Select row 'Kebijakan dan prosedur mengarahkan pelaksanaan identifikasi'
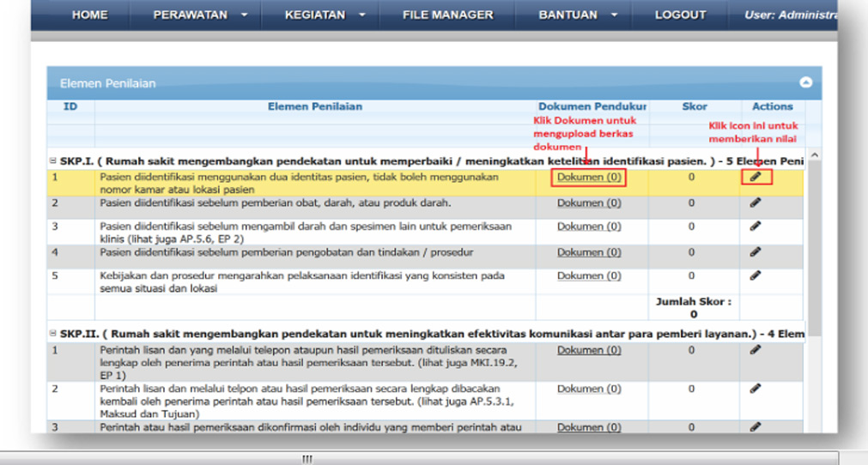868x465 pixels. [425, 282]
